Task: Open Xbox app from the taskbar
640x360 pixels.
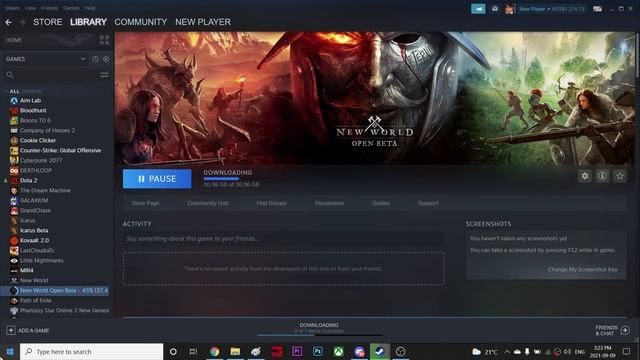Action: [338, 351]
